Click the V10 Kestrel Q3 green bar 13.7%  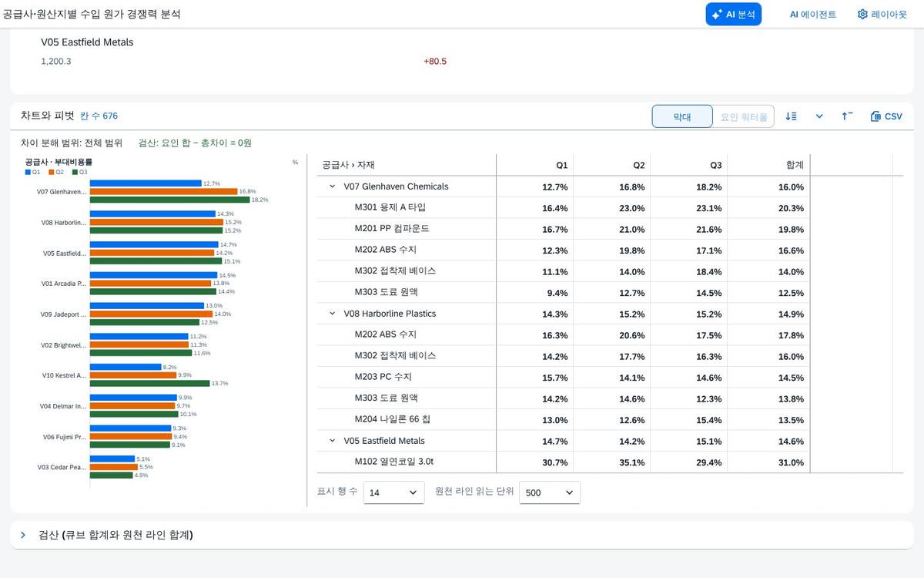click(149, 383)
